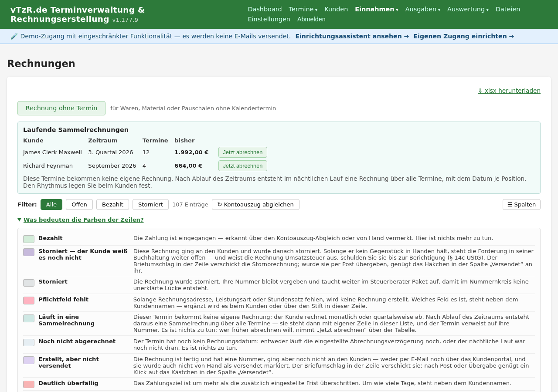This screenshot has height=392, width=558.
Task: Click the 1.992,00 € amount
Action: coord(191,152)
